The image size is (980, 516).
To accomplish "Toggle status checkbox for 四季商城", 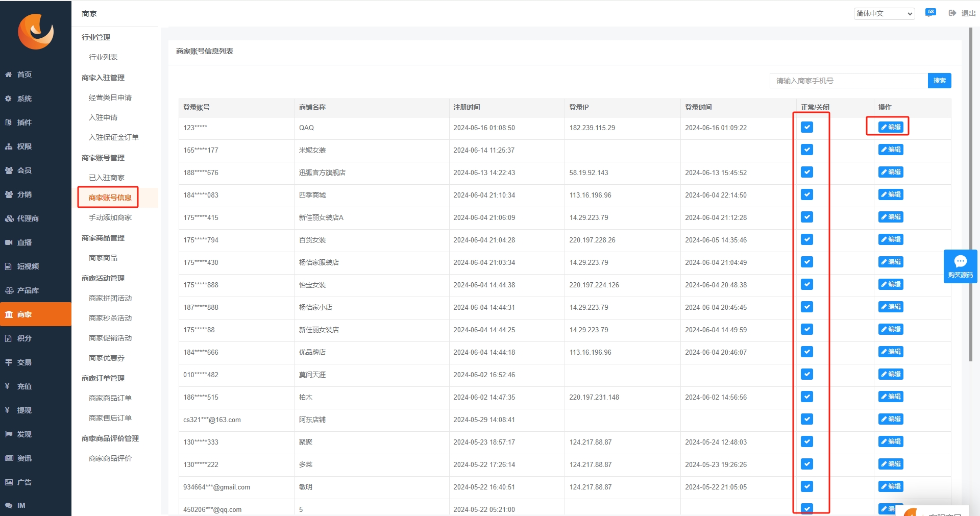I will click(807, 194).
